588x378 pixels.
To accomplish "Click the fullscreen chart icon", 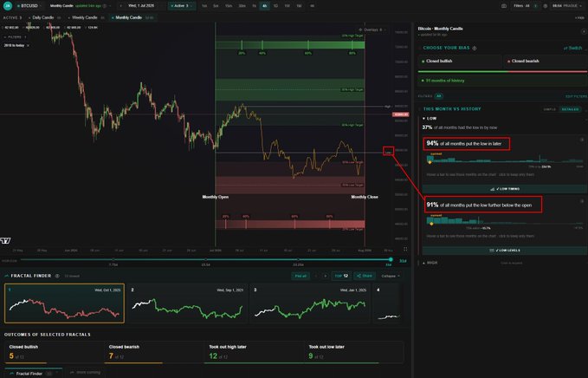I will coord(405,249).
